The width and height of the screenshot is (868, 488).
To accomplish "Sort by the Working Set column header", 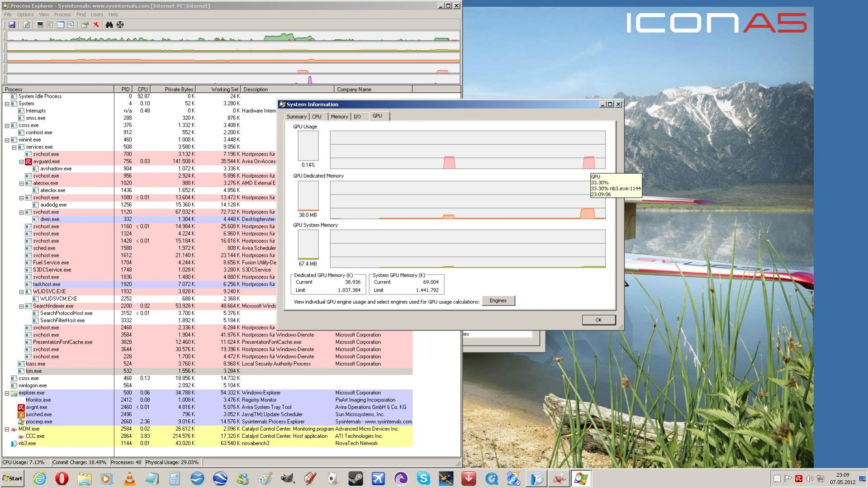I will (218, 89).
